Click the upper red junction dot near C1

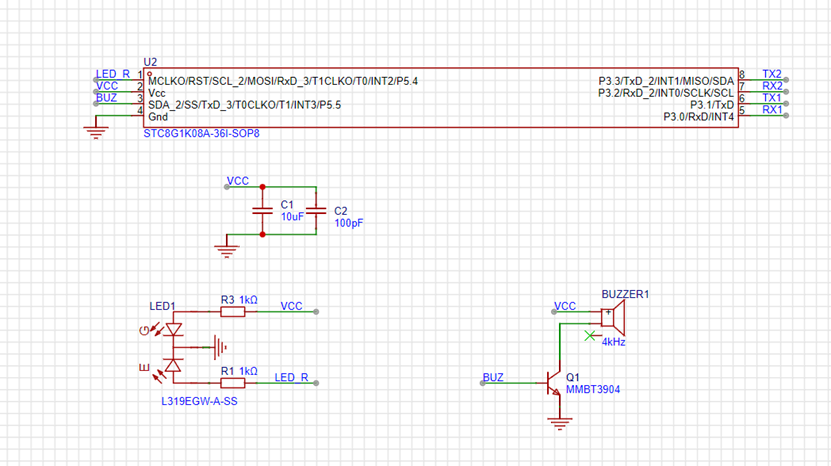point(262,187)
